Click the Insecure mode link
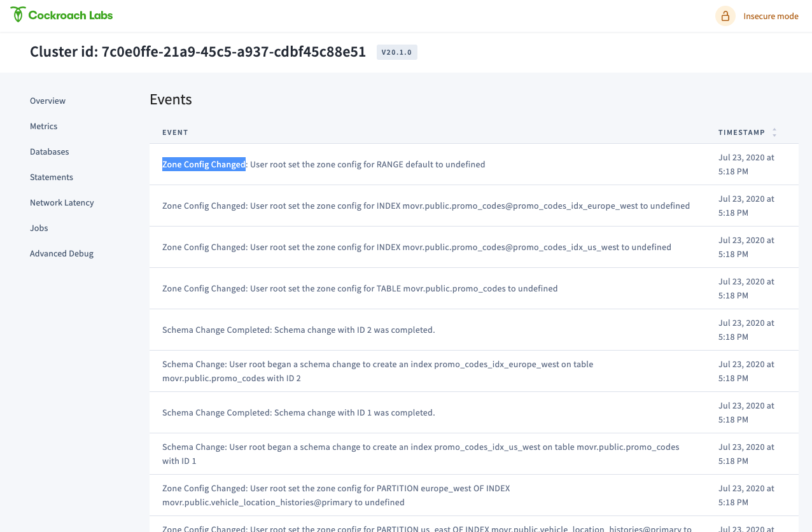The height and width of the screenshot is (532, 812). tap(770, 16)
